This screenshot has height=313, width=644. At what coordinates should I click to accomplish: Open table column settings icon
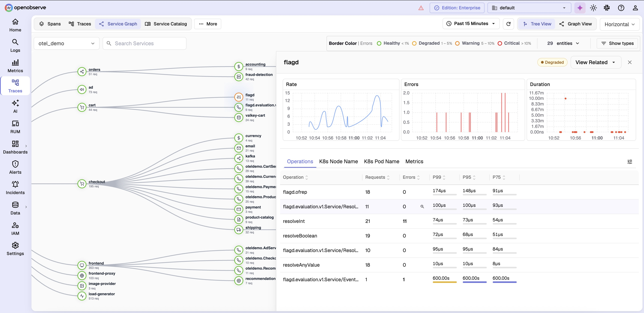point(630,162)
